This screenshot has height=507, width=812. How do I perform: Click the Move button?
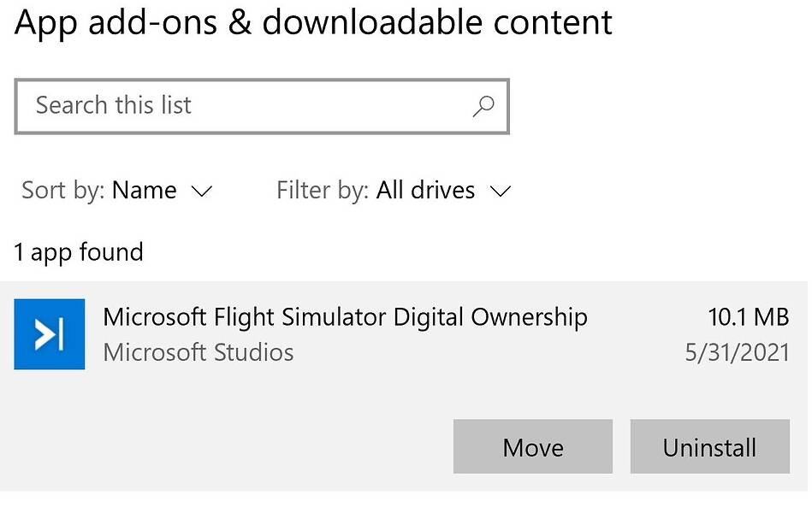coord(533,446)
